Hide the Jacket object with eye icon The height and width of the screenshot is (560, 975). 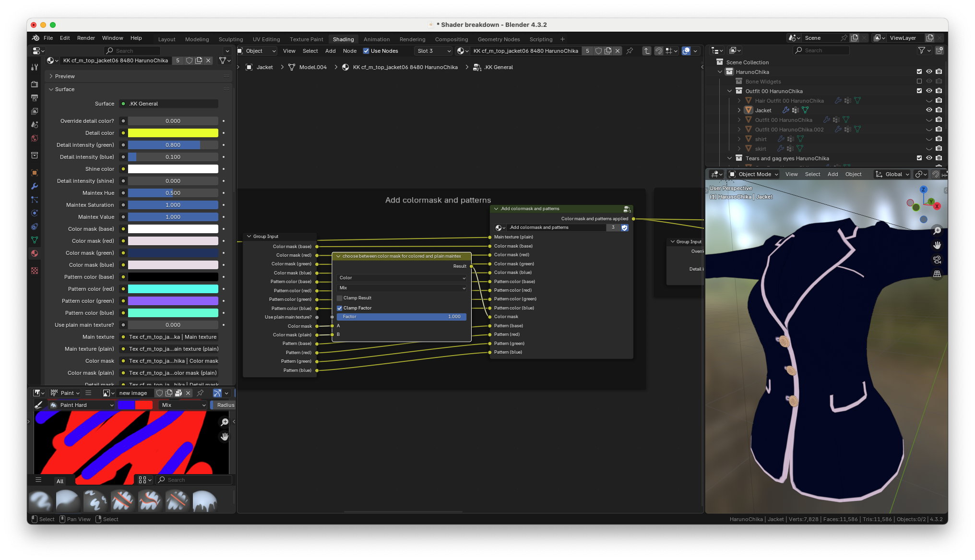(929, 110)
